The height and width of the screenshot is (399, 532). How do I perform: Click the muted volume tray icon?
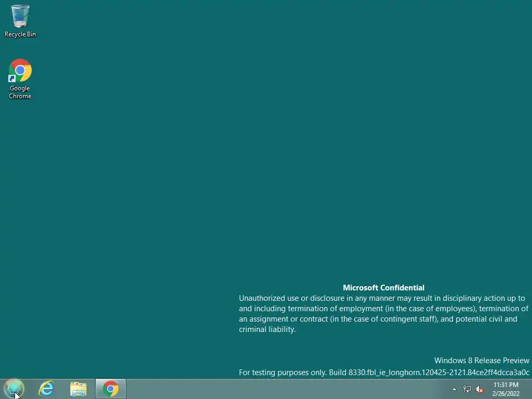point(480,389)
